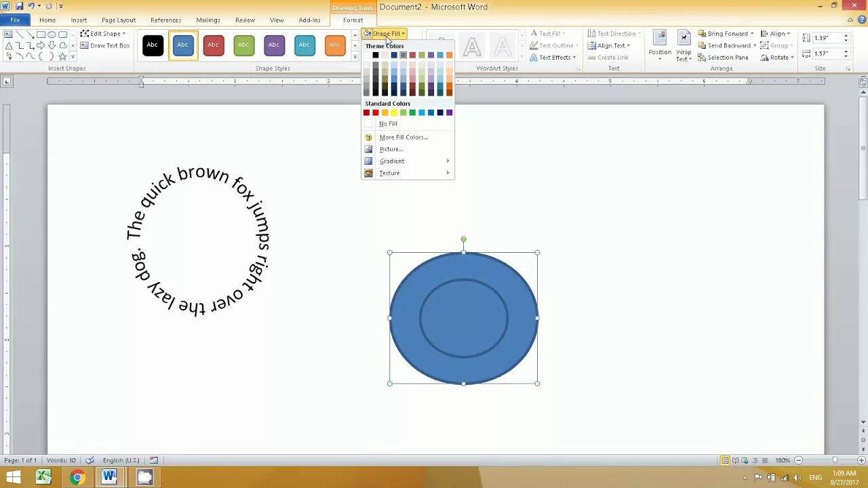Apply the aqua Abc shape style
Image resolution: width=868 pixels, height=488 pixels.
click(x=304, y=45)
